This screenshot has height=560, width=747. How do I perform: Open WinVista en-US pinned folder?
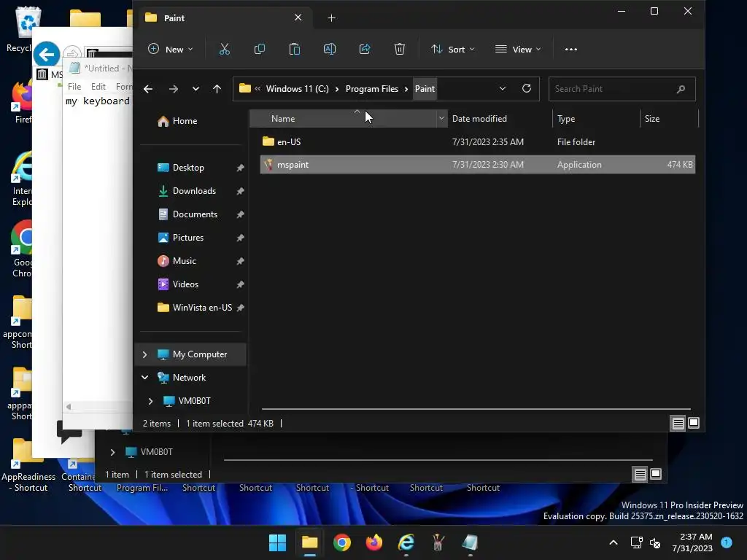pos(202,308)
